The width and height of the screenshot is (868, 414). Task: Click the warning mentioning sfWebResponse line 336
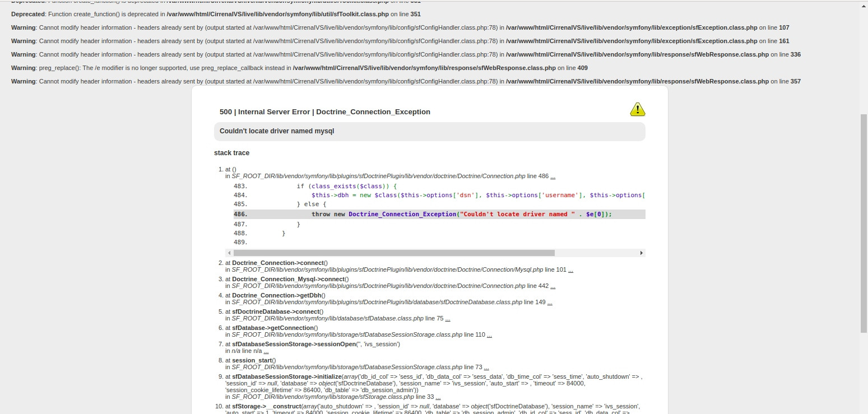point(406,54)
